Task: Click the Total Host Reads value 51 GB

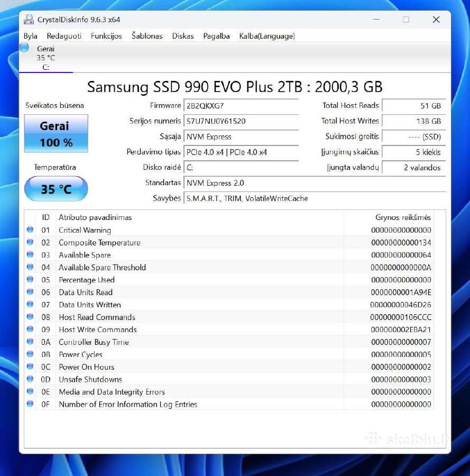Action: click(x=414, y=106)
